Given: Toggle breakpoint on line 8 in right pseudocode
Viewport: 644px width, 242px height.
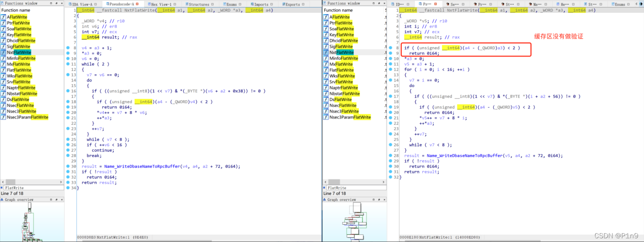Looking at the screenshot, I should [391, 48].
